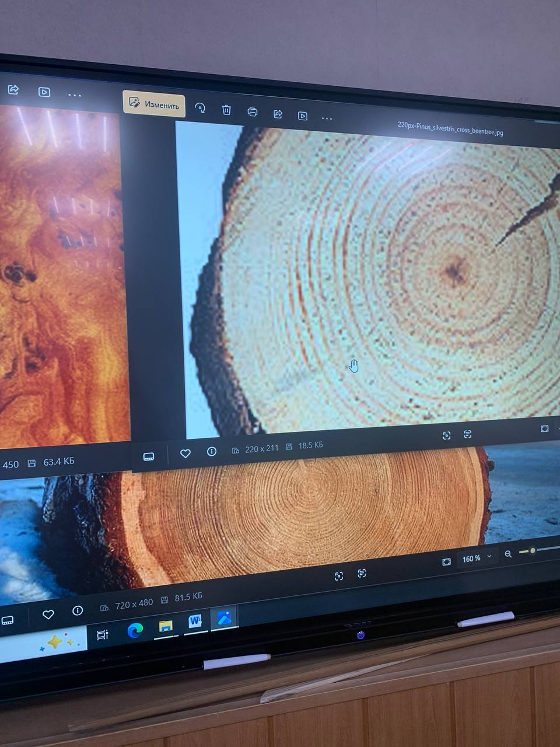Screen dimensions: 560x747
Task: Delete the pine cross-section photo
Action: pos(227,110)
